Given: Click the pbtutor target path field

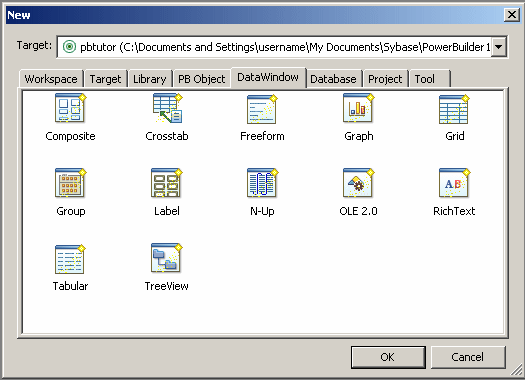Looking at the screenshot, I should [281, 47].
